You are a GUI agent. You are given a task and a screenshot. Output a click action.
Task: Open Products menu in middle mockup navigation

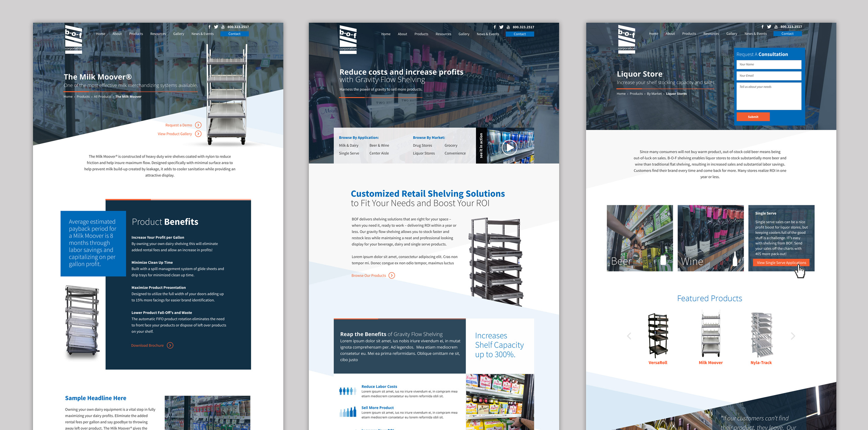tap(421, 34)
